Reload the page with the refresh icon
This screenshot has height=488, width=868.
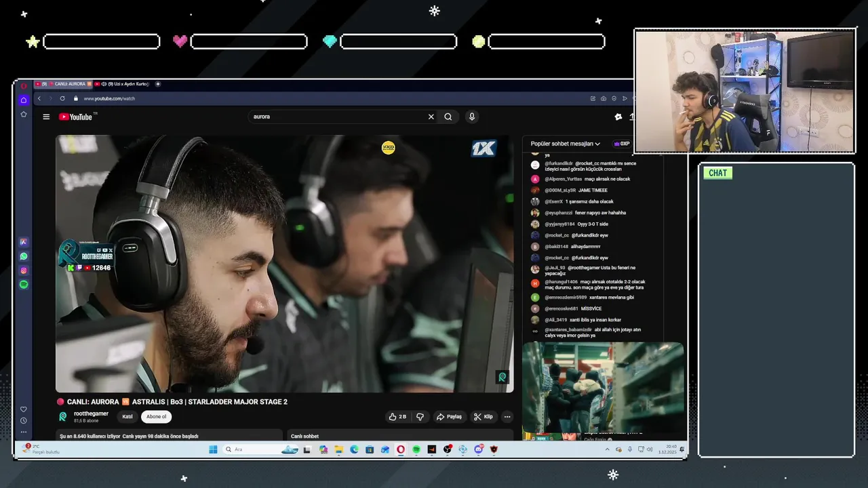click(62, 98)
